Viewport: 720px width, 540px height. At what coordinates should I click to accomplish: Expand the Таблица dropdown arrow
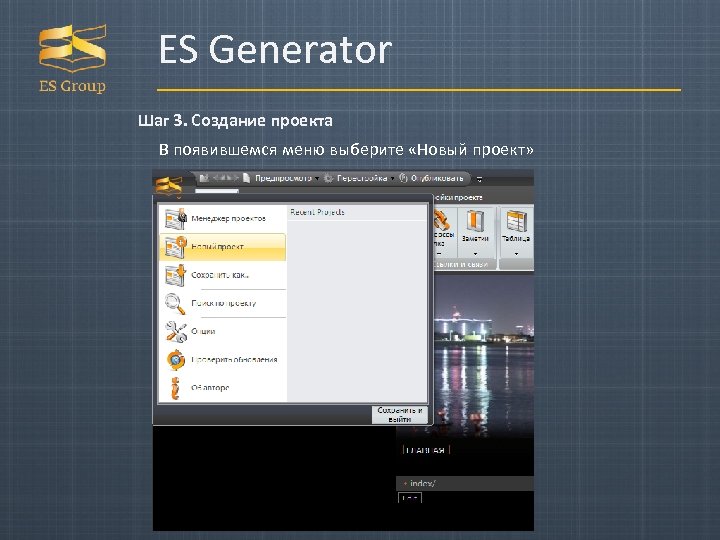[516, 253]
